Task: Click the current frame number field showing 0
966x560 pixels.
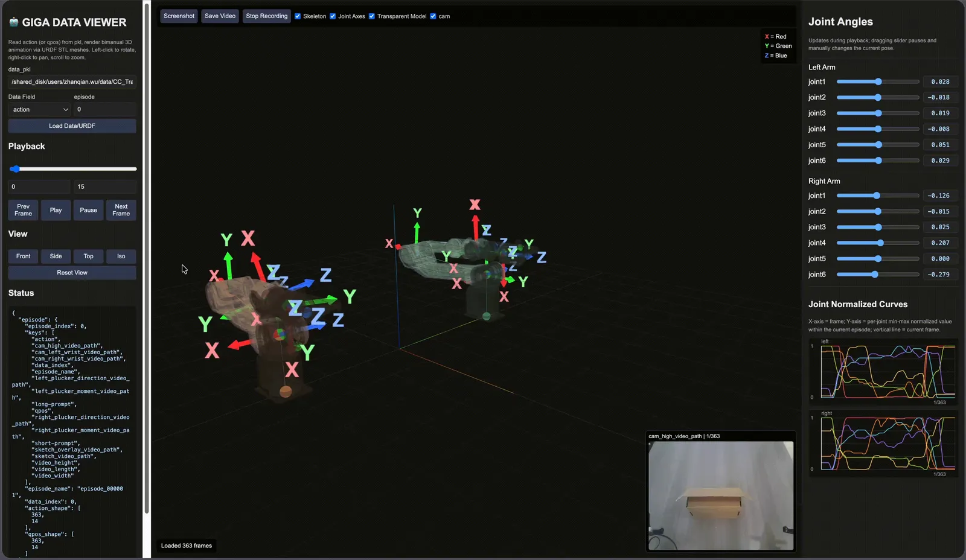Action: coord(39,186)
